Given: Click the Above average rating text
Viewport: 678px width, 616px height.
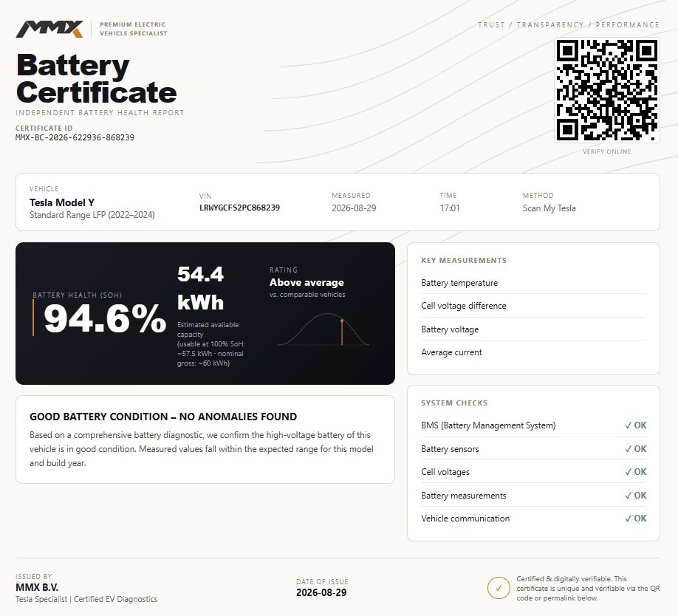Looking at the screenshot, I should point(307,282).
